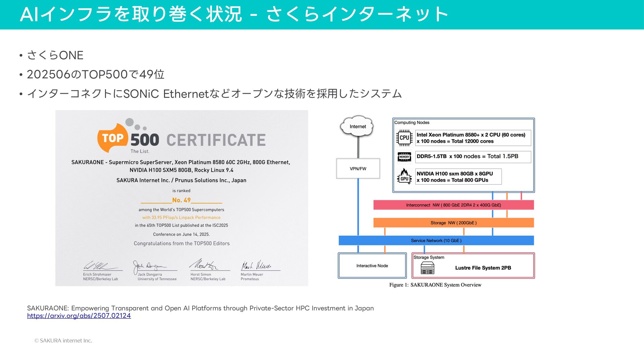The height and width of the screenshot is (362, 644).
Task: Click '© SAKURA internet Inc.' footer
Action: point(63,341)
